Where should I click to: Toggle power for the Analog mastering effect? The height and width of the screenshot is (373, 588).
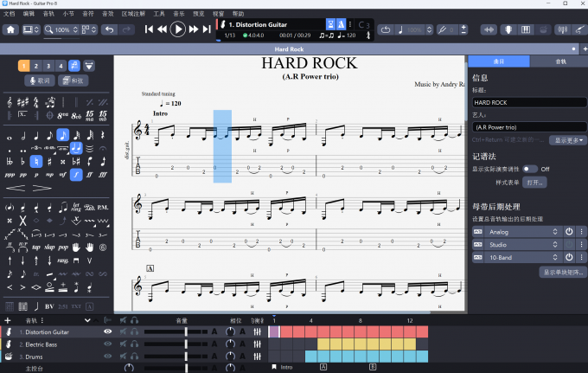(569, 232)
